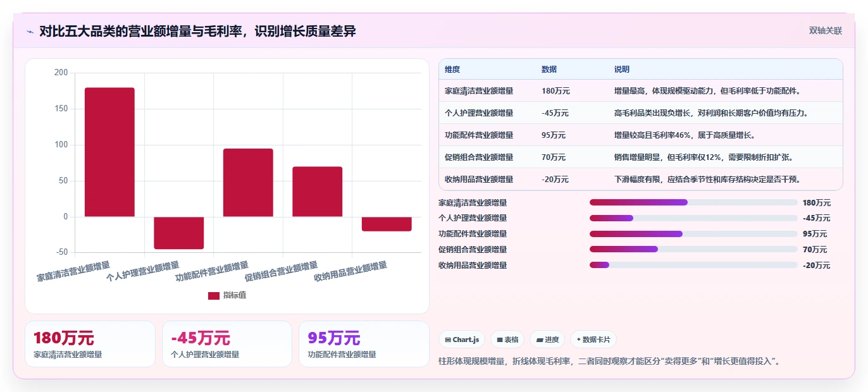Image resolution: width=868 pixels, height=392 pixels.
Task: Click the 个人护理营业额增量 progress bar
Action: point(693,218)
